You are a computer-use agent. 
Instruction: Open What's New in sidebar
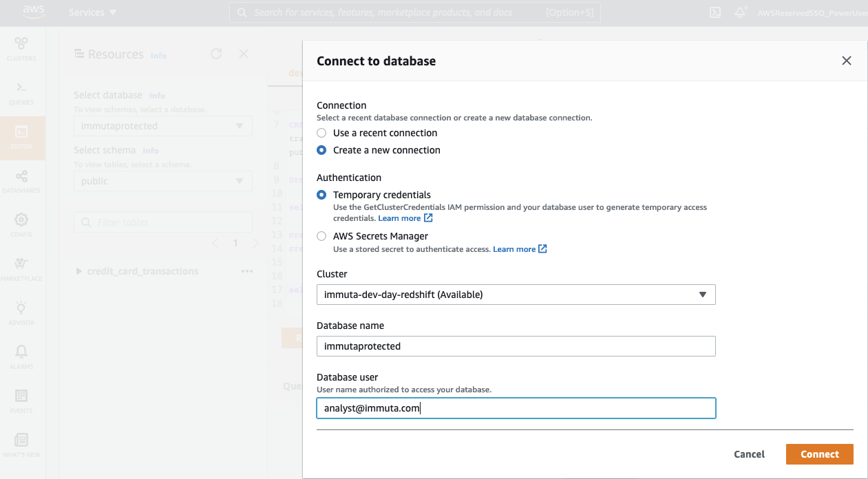[21, 445]
